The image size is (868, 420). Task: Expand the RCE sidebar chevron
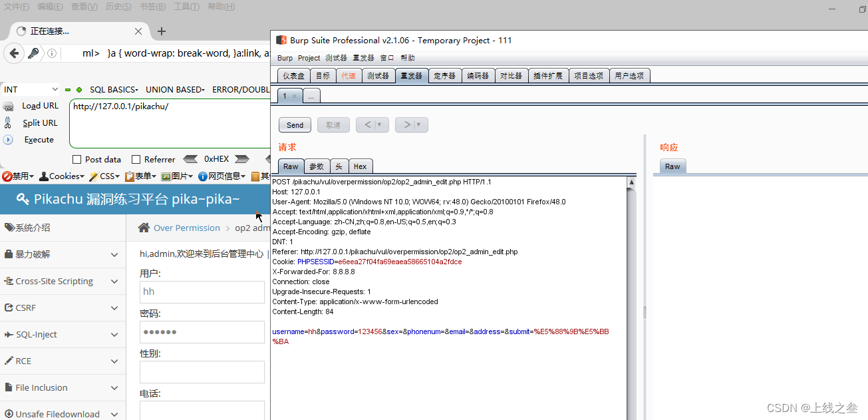click(x=114, y=361)
